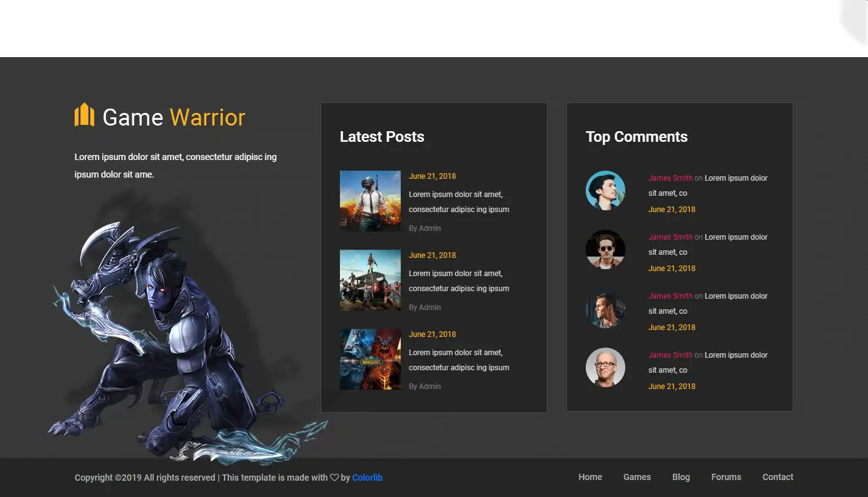The image size is (868, 497).
Task: Open the Games footer menu item
Action: tap(637, 477)
